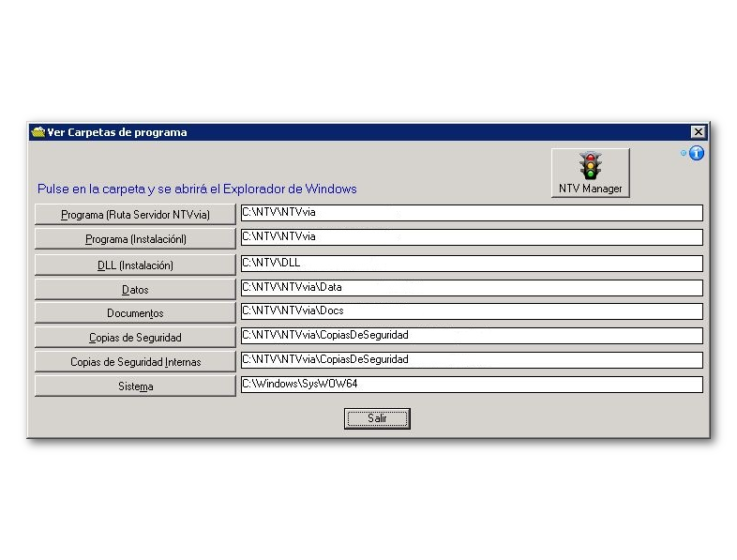Open the Datos folder
Image resolution: width=737 pixels, height=560 pixels.
(x=135, y=290)
